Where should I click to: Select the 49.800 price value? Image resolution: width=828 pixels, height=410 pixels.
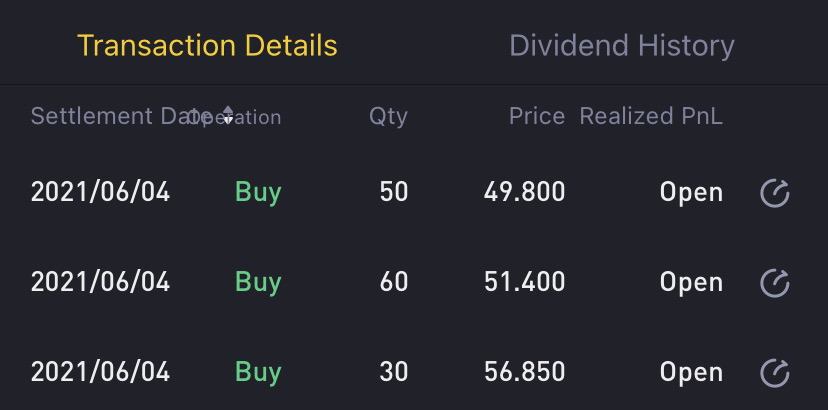[x=524, y=192]
